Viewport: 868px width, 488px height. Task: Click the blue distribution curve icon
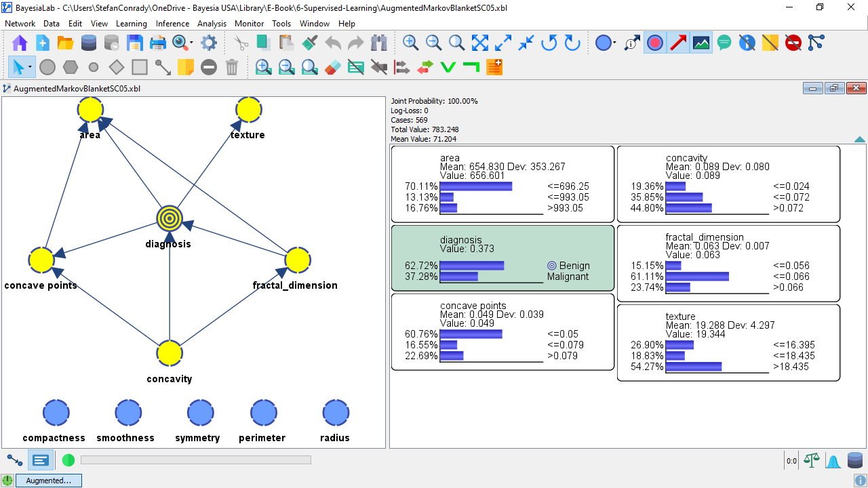[x=833, y=461]
